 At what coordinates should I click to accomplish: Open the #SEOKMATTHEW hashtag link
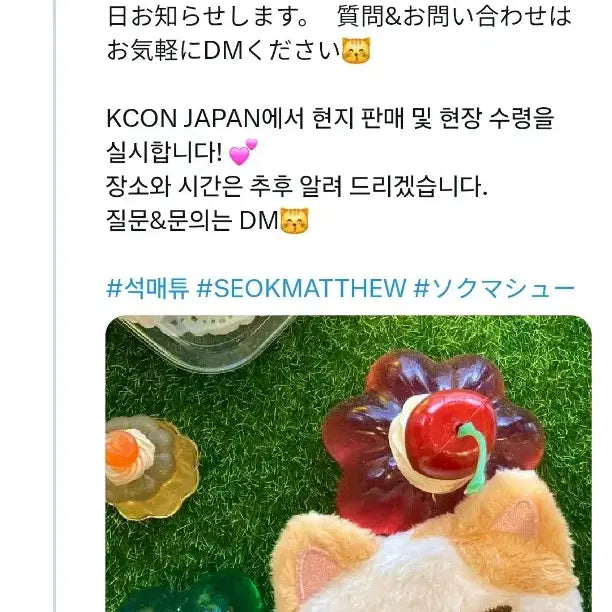301,288
